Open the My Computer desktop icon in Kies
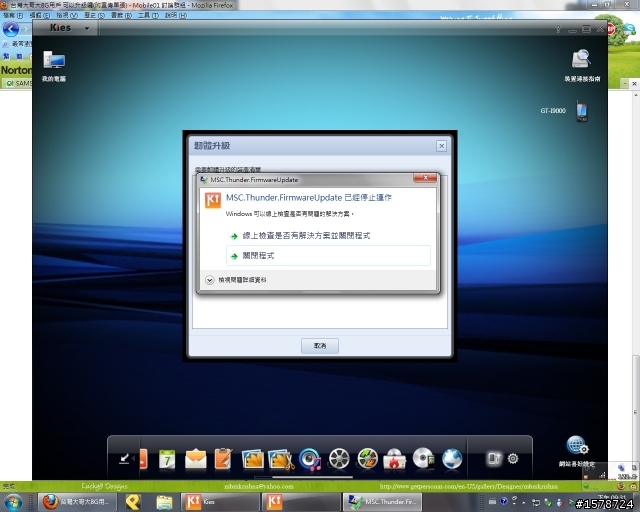640x512 pixels. pos(54,60)
